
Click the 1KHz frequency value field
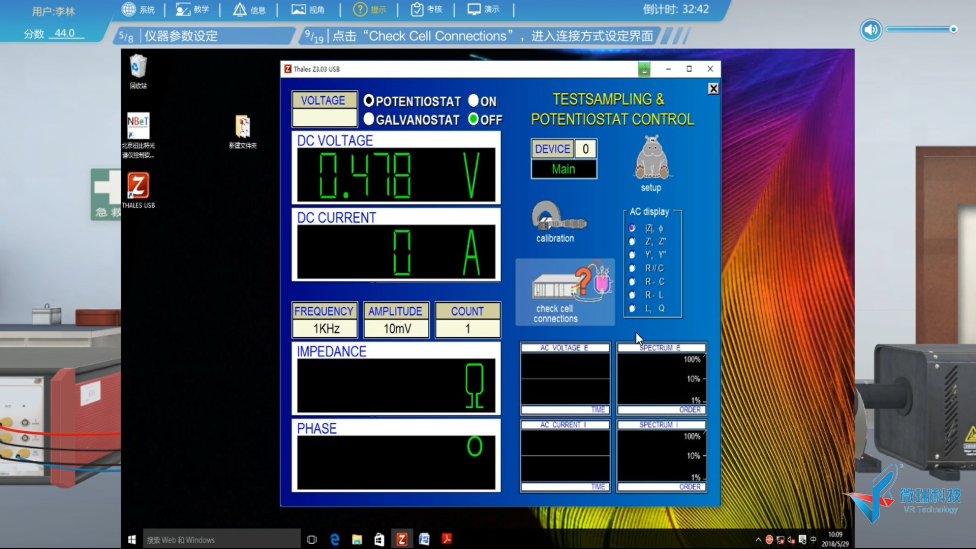click(325, 328)
